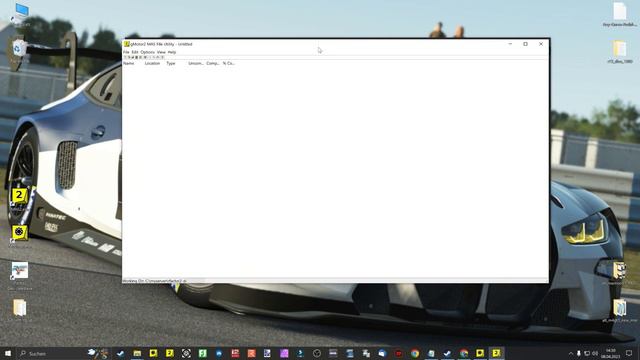This screenshot has width=640, height=360.
Task: Open the Help menu in MAS utility
Action: 172,52
